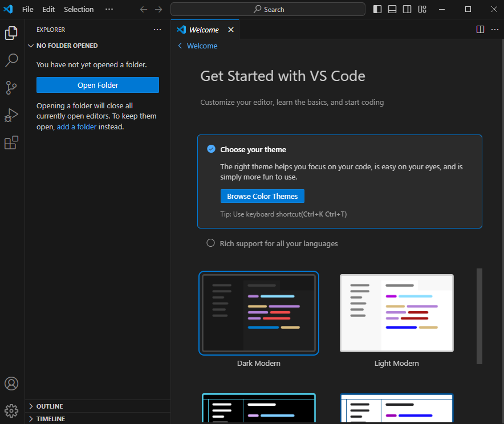Go back with the left arrow
The width and height of the screenshot is (504, 424).
point(143,9)
